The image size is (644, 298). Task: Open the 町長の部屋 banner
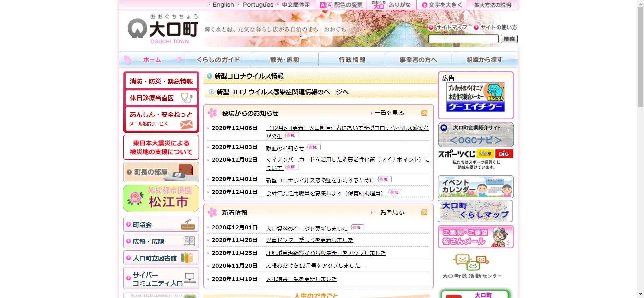click(161, 172)
